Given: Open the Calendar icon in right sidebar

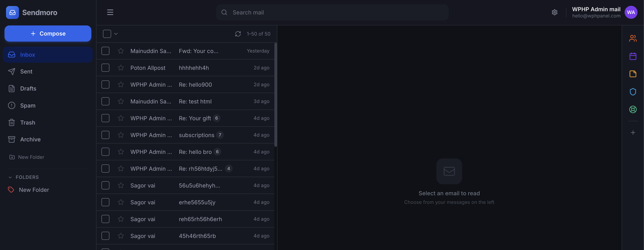Looking at the screenshot, I should pos(633,56).
